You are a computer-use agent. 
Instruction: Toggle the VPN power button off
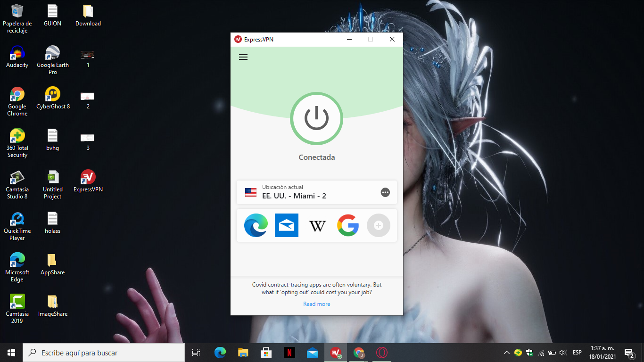tap(316, 118)
